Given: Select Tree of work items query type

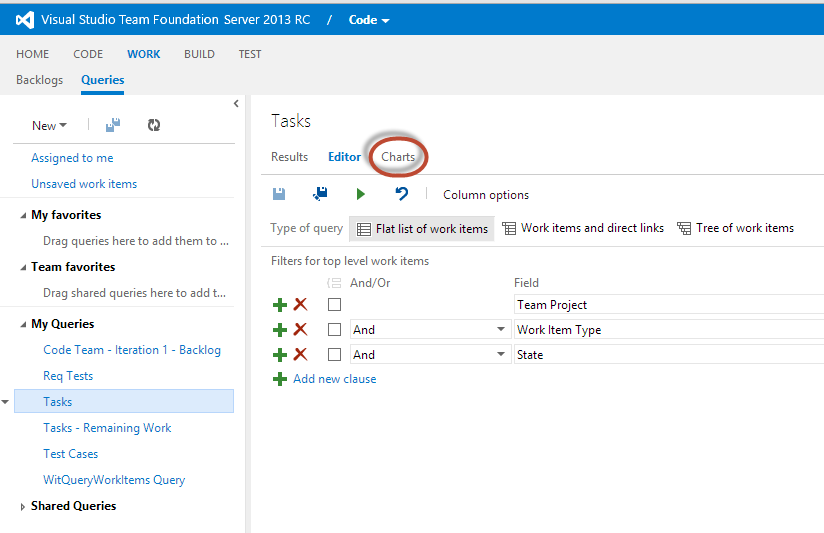Looking at the screenshot, I should click(x=735, y=228).
